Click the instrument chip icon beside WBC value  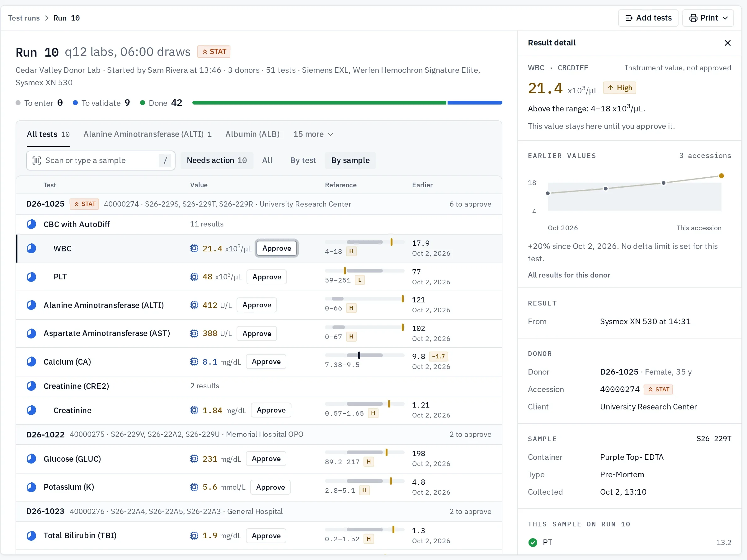(x=194, y=249)
